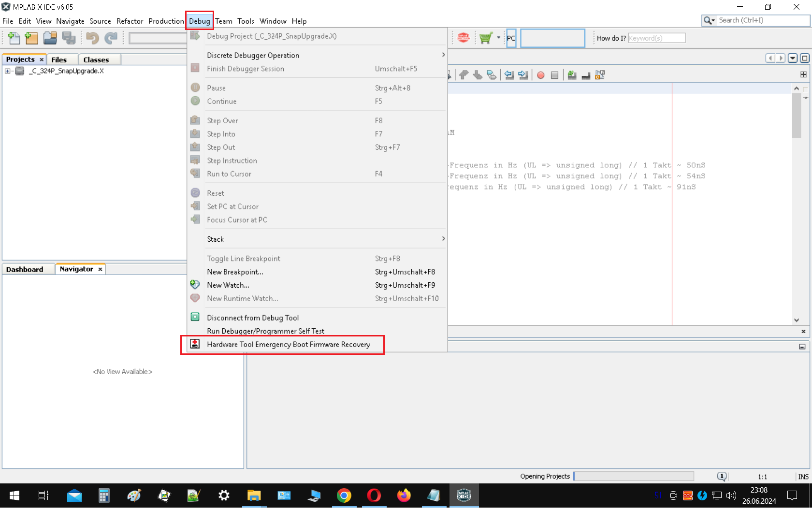Open File Explorer from the taskbar
Image resolution: width=812 pixels, height=510 pixels.
(x=254, y=495)
